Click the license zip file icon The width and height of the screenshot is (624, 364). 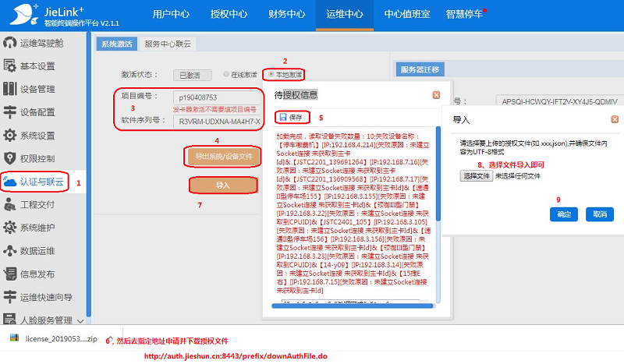[15, 337]
